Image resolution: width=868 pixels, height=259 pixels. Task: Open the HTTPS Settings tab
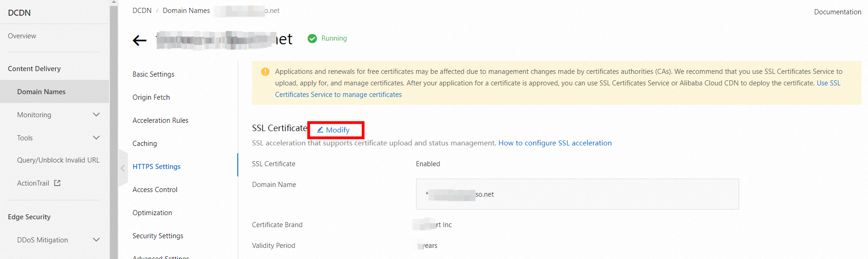pyautogui.click(x=157, y=167)
